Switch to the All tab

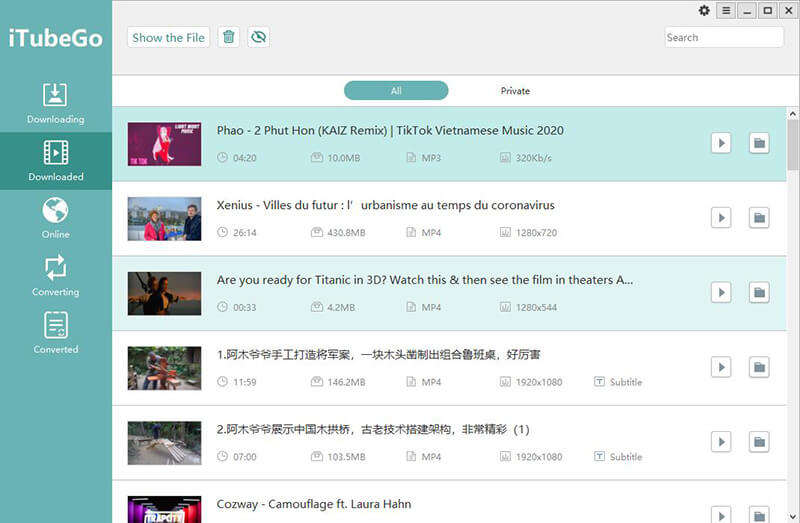pyautogui.click(x=396, y=91)
